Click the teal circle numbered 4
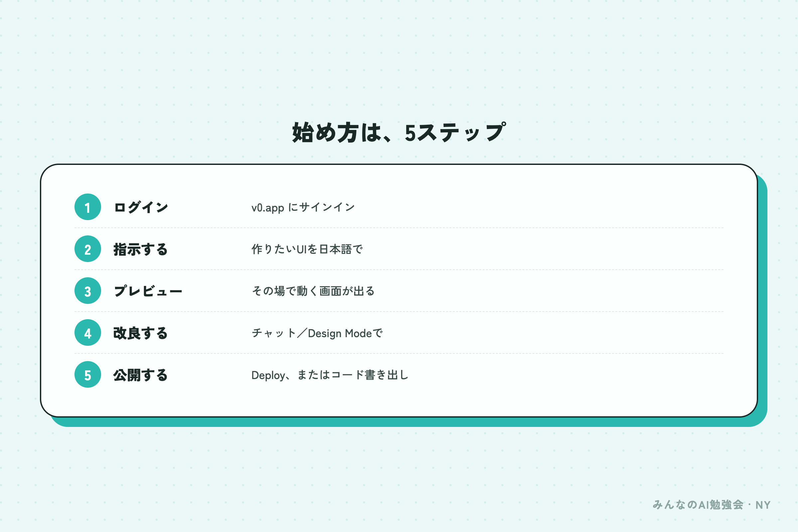 pos(87,332)
